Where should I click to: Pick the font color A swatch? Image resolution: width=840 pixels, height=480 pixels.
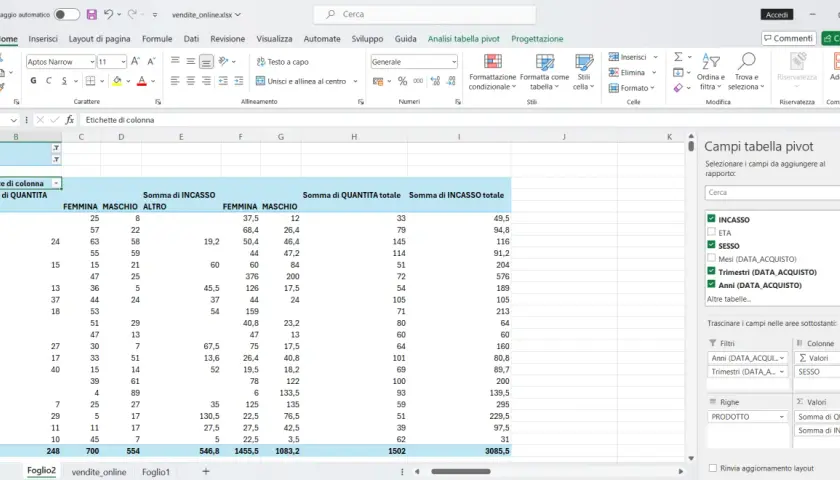click(141, 81)
